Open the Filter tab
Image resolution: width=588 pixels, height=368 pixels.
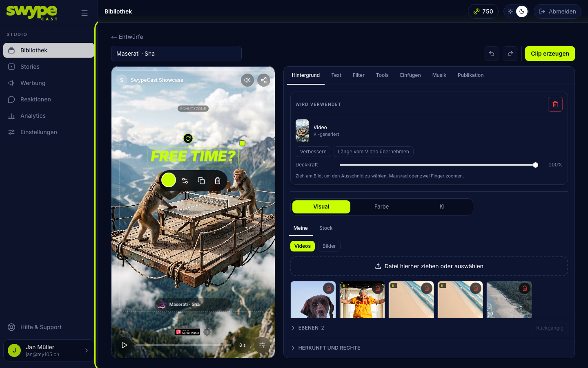click(359, 75)
